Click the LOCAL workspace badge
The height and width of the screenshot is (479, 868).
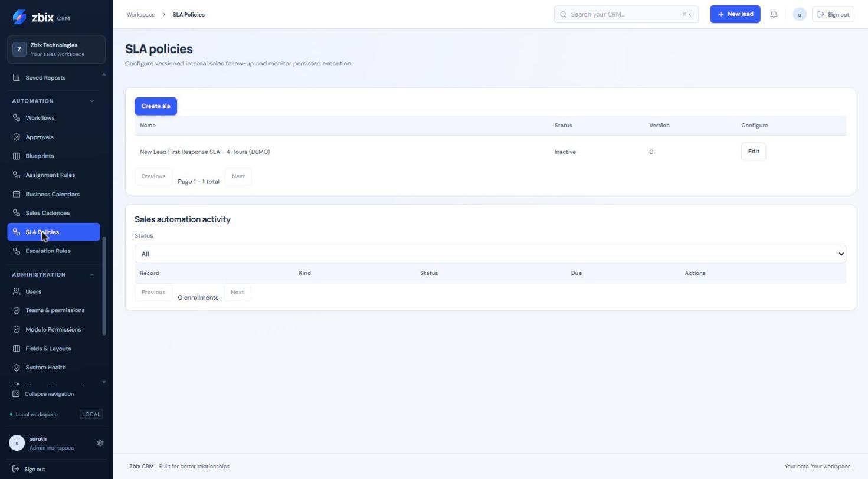tap(91, 414)
